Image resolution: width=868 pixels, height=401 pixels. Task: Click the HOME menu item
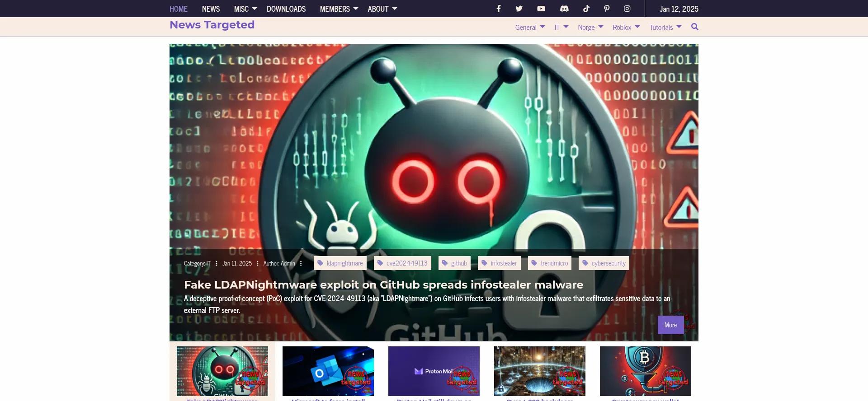click(179, 9)
